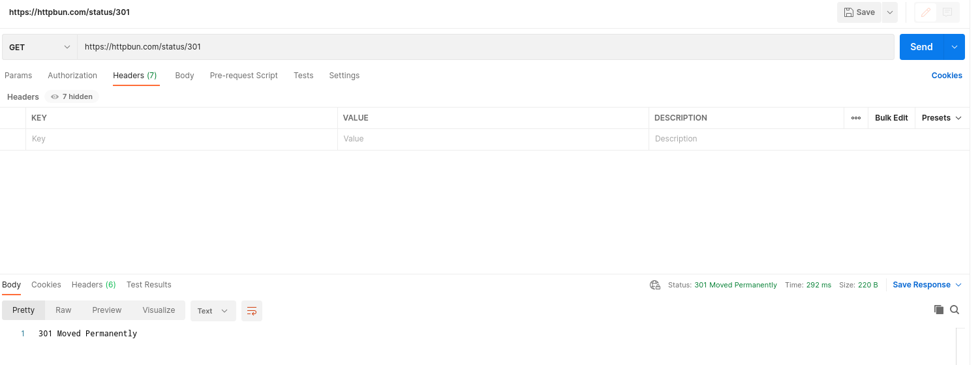Click the Send button
The width and height of the screenshot is (980, 365).
(921, 47)
